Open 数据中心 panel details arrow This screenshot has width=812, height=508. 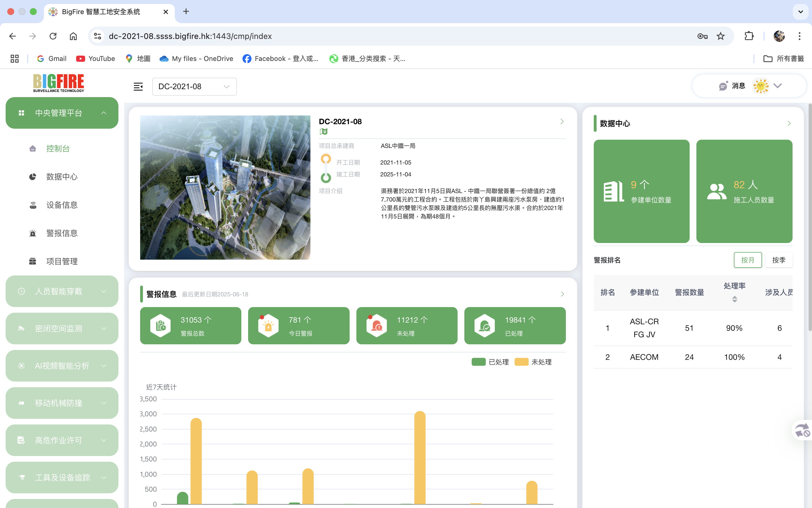(x=789, y=124)
